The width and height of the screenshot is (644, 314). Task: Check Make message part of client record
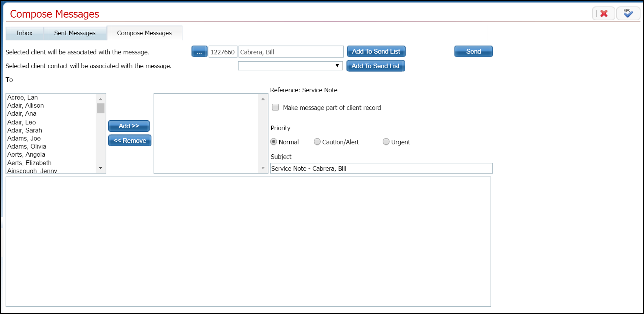pos(276,108)
